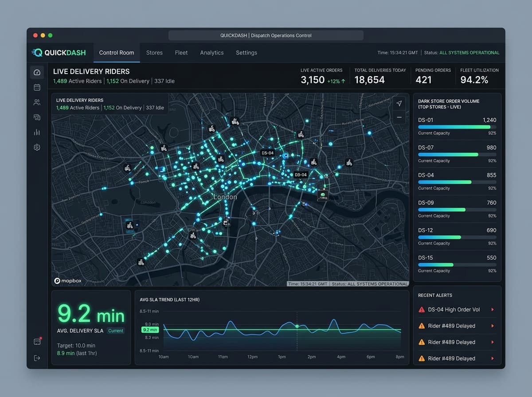The image size is (532, 397).
Task: Open the calendar schedule icon near sidebar top
Action: coord(37,87)
